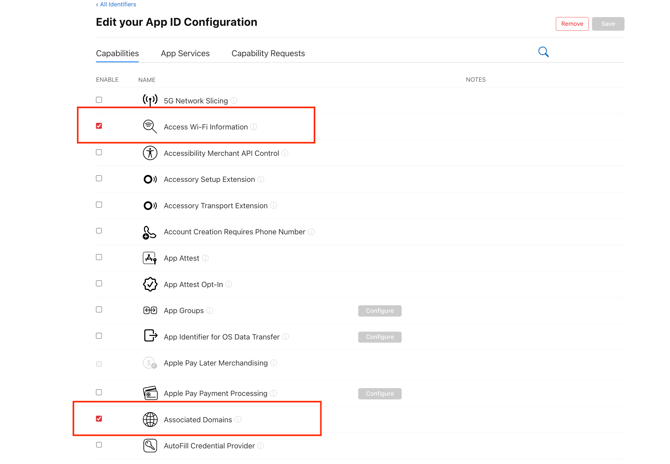The height and width of the screenshot is (464, 670).
Task: Disable the Access Wi-Fi Information checkbox
Action: (x=99, y=126)
